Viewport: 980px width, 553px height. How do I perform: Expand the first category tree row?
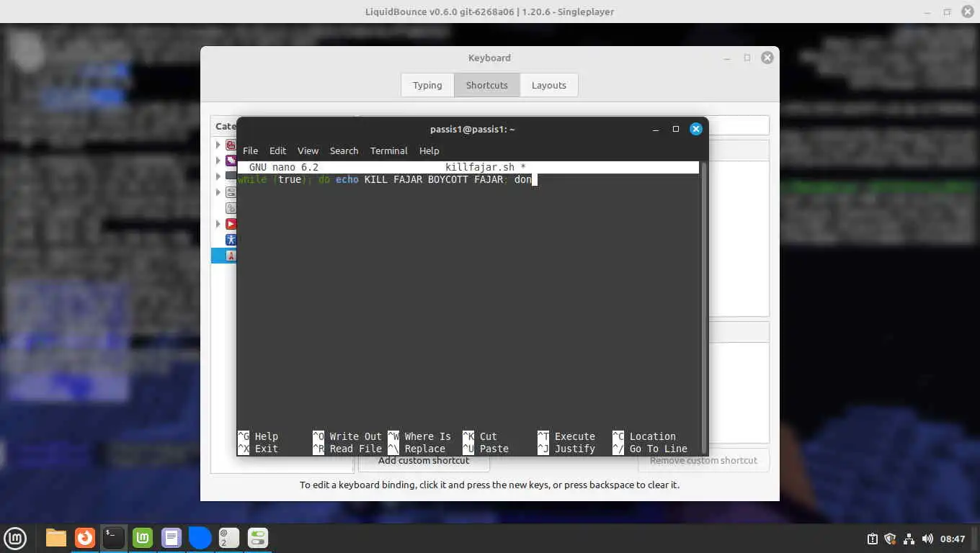click(x=218, y=145)
